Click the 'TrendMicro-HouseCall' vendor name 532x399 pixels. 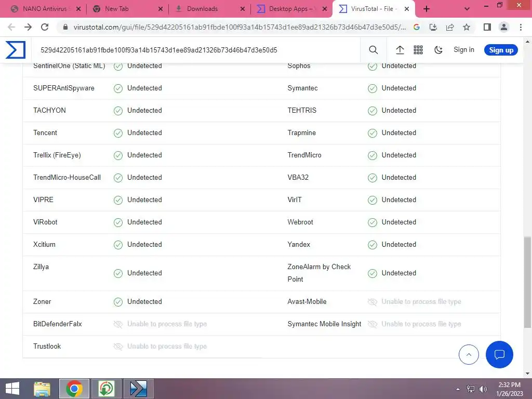coord(67,177)
